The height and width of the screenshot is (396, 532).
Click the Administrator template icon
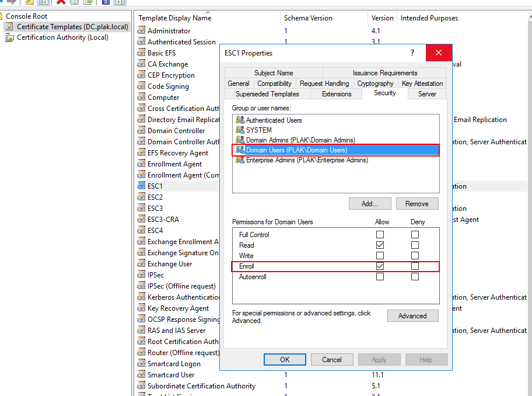pyautogui.click(x=141, y=30)
